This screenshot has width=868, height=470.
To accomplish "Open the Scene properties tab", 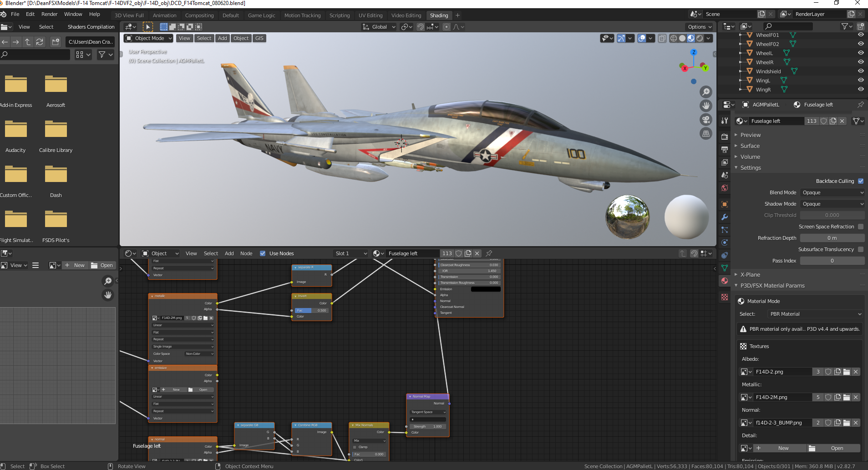I will coord(725,175).
